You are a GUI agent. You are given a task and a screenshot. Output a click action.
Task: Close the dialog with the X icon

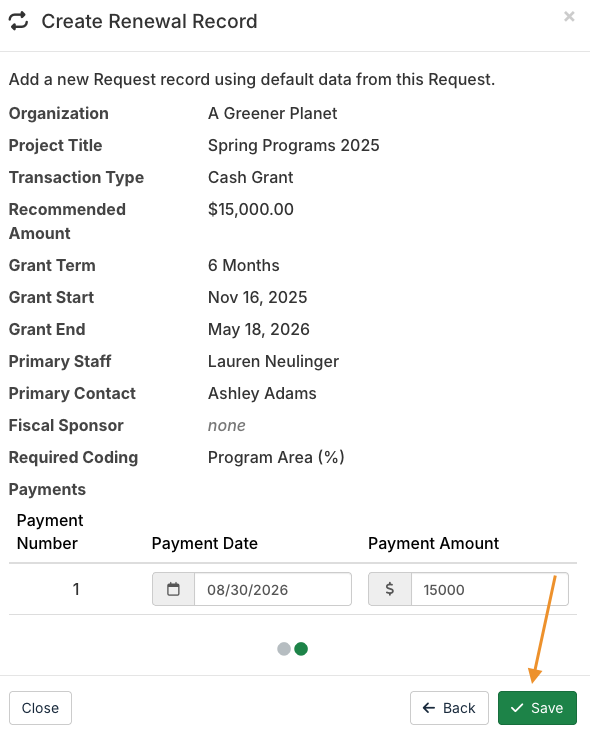[569, 16]
